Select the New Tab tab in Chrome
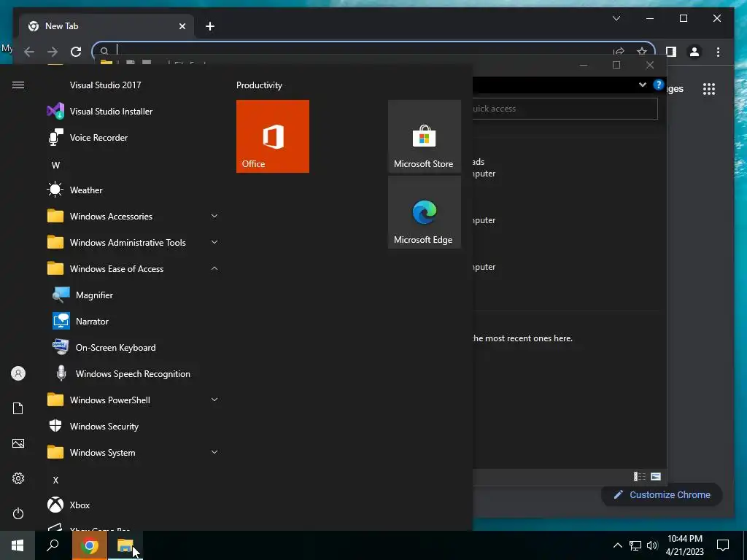Image resolution: width=747 pixels, height=560 pixels. 107,26
